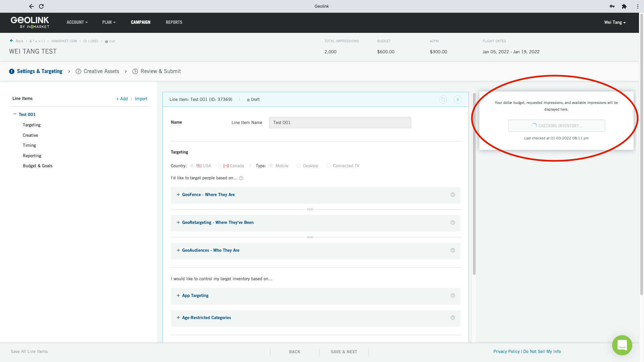Click the flight dates value
The height and width of the screenshot is (362, 644).
511,52
